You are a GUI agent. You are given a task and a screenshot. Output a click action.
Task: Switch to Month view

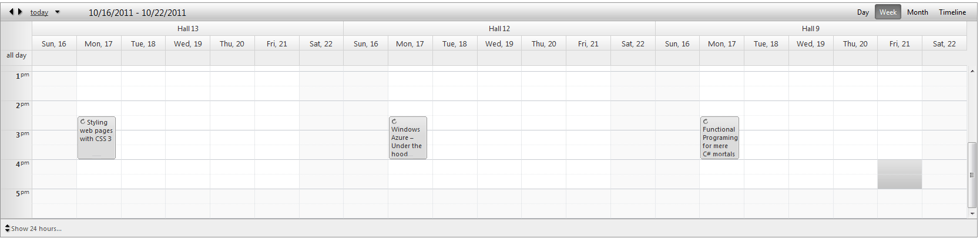tap(917, 12)
